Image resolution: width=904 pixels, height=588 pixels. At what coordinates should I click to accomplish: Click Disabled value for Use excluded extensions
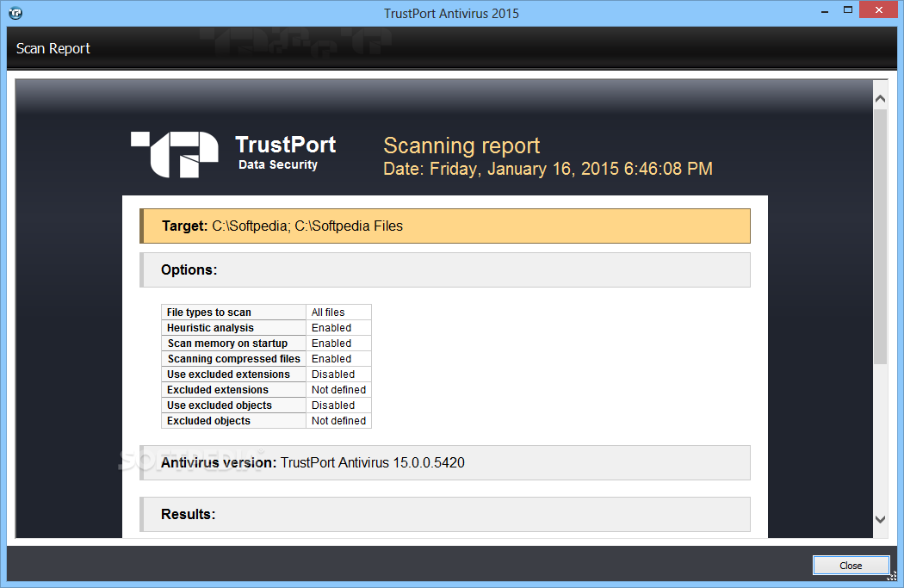point(338,374)
